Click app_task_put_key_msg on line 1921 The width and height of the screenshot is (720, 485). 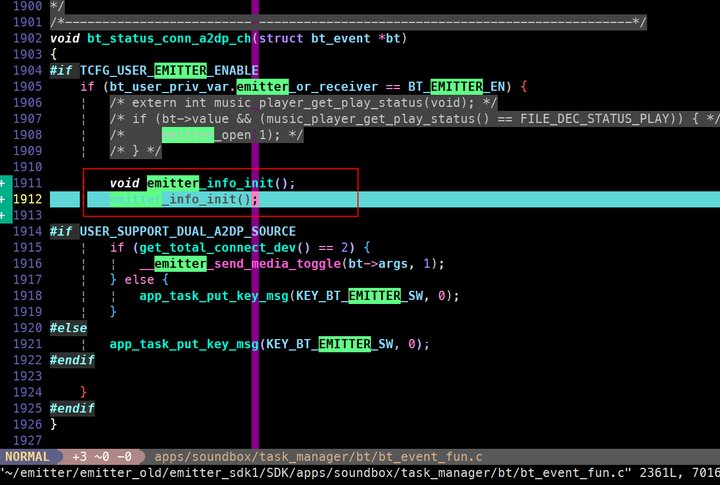tap(184, 344)
